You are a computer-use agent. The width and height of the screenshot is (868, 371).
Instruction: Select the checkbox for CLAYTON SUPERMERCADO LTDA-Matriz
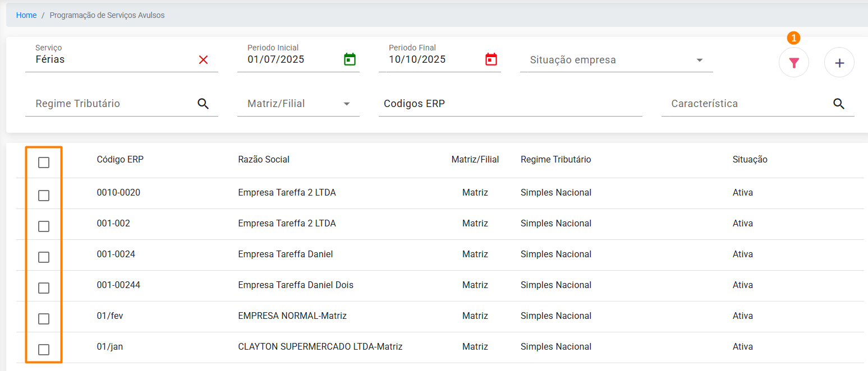[44, 350]
